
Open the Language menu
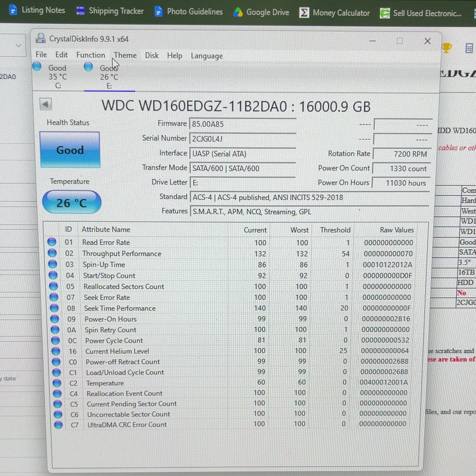[x=207, y=56]
